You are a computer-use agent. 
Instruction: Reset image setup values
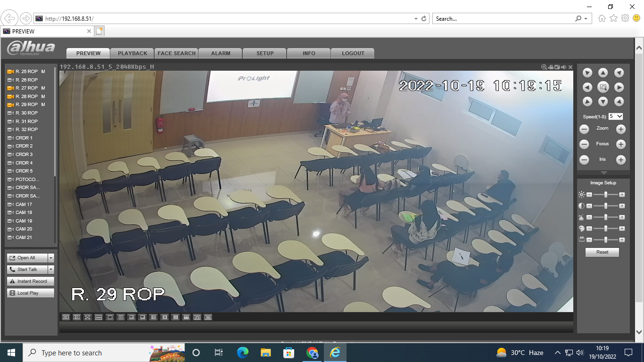click(x=603, y=252)
